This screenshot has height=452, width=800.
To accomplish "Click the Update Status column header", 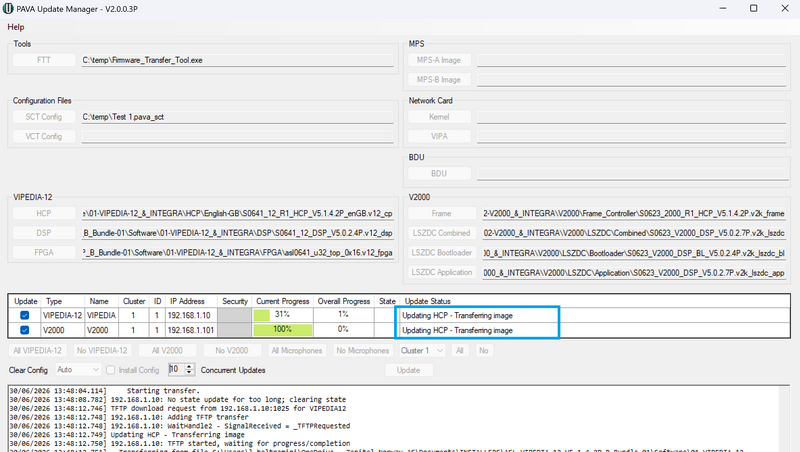I will point(428,301).
